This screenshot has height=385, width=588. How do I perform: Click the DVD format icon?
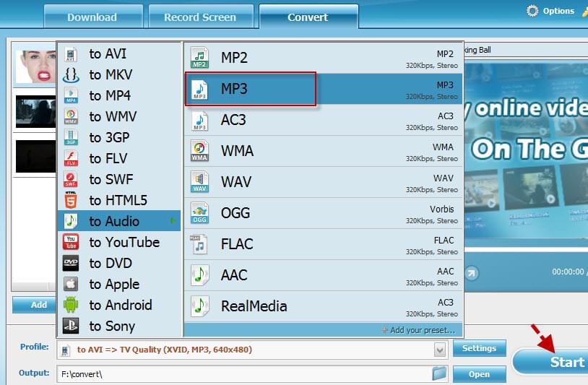(x=71, y=263)
